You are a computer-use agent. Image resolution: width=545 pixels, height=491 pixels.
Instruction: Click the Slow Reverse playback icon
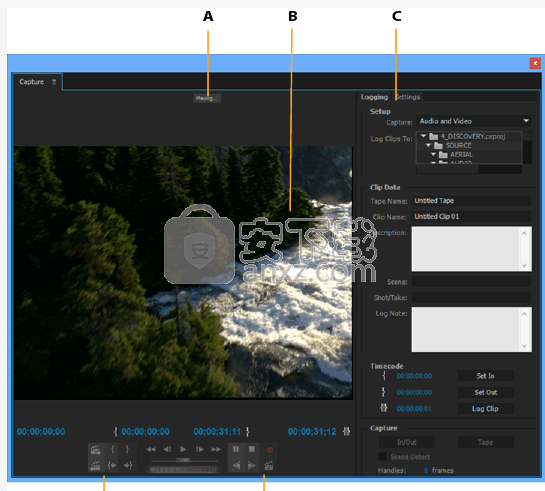point(236,465)
